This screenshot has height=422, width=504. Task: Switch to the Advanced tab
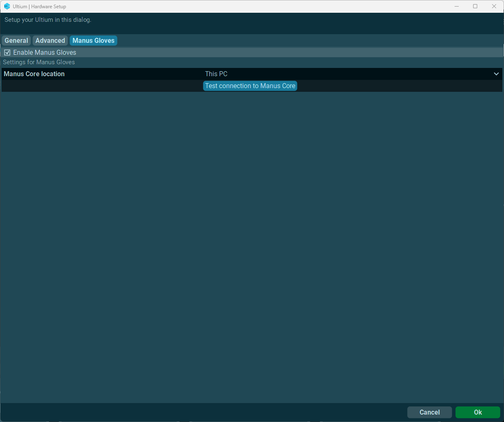pos(50,40)
